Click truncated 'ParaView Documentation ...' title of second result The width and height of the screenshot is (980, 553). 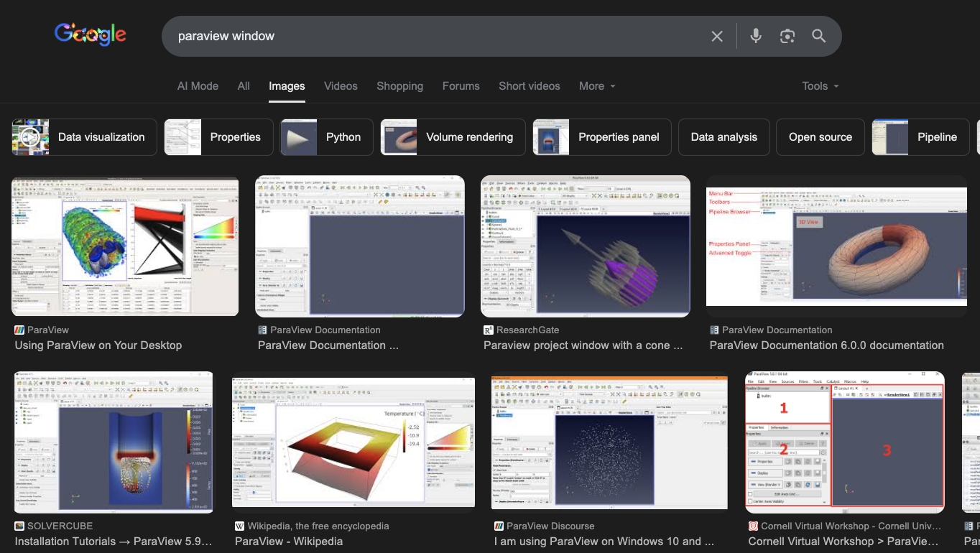[x=328, y=345]
